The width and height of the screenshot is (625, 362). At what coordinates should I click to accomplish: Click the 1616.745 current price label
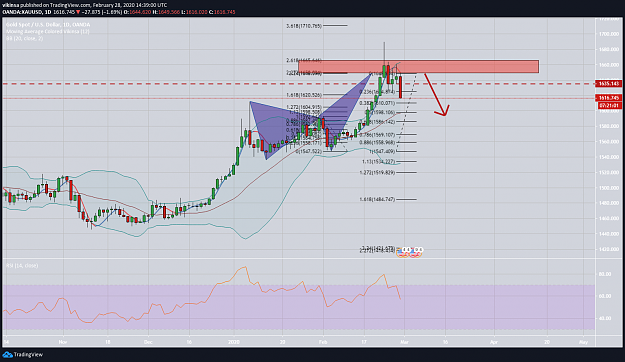[609, 98]
